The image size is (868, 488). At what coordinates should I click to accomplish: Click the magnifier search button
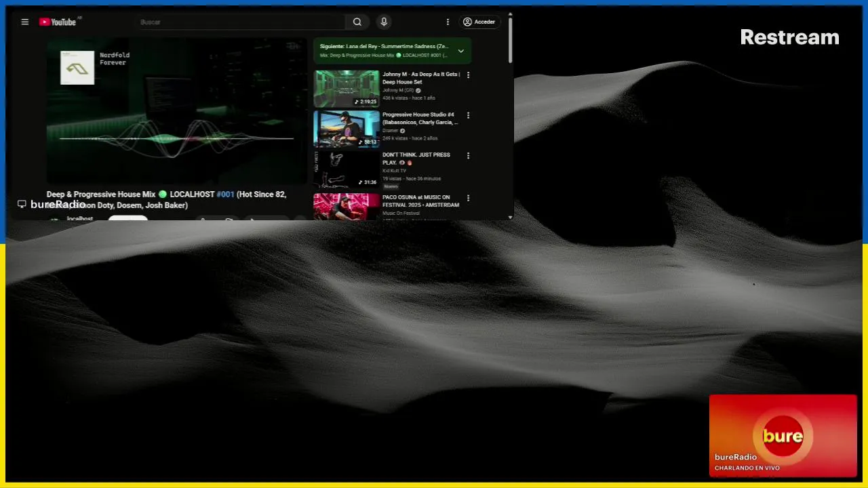point(357,22)
